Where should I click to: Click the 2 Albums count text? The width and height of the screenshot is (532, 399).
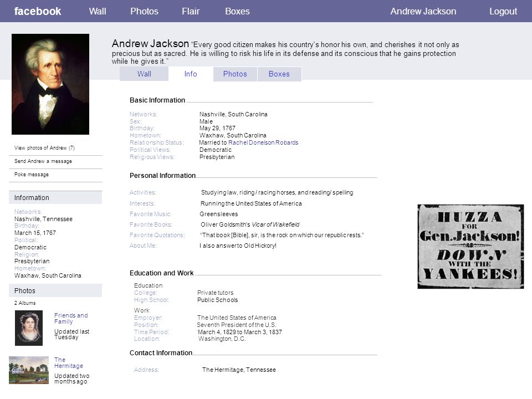click(x=25, y=303)
